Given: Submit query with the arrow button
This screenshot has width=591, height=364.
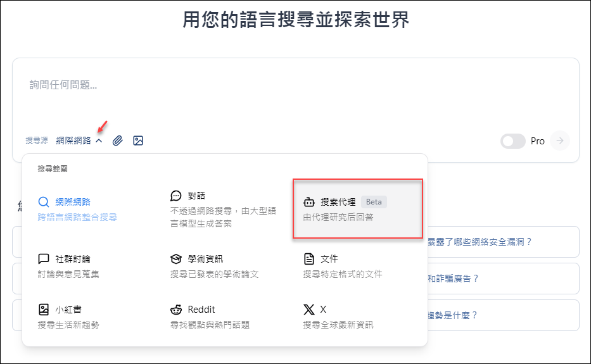Looking at the screenshot, I should point(560,141).
